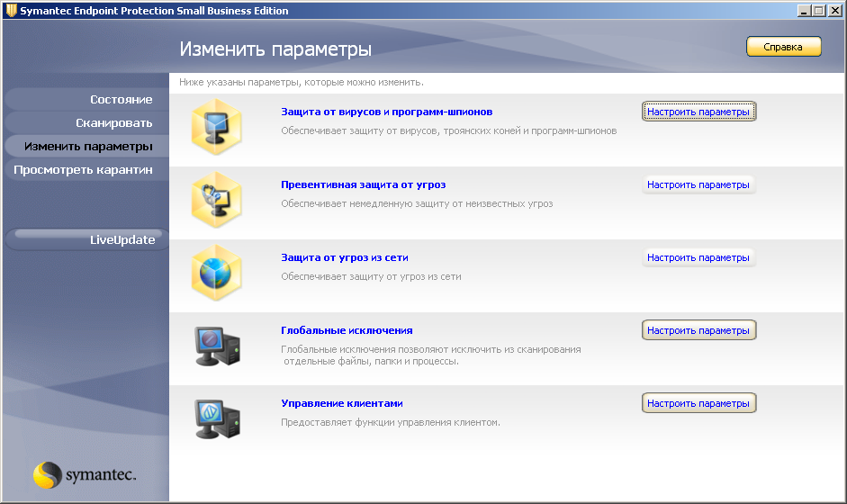Screen dimensions: 847x504
Task: Click the 'Изменить параметры' page title
Action: pos(275,49)
